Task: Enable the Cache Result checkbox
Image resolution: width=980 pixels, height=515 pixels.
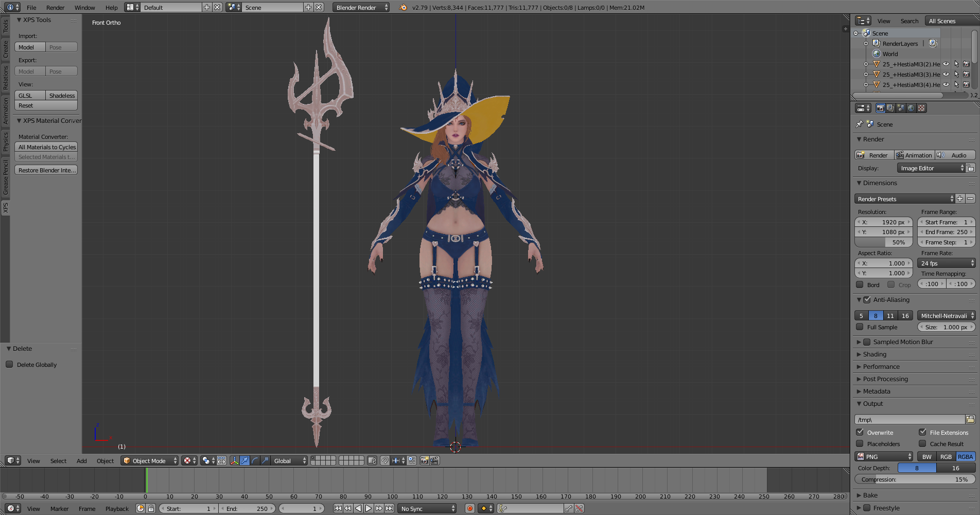Action: pos(922,443)
